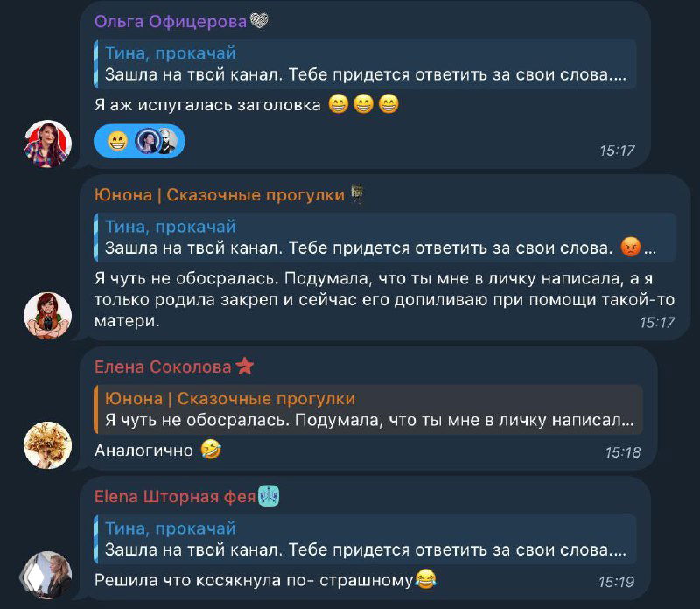Click the 15:19 timestamp on last message
700x609 pixels.
616,582
